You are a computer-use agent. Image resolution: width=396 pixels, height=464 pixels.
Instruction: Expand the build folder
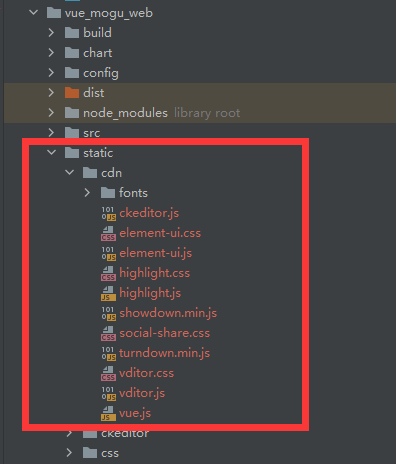[x=51, y=33]
